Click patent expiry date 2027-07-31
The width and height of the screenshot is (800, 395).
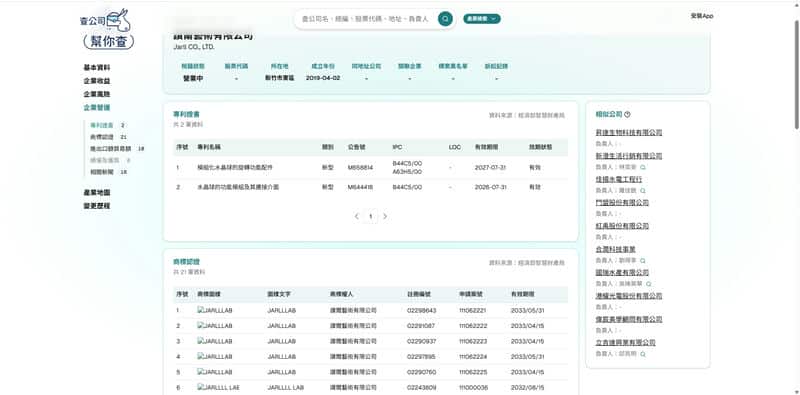[x=490, y=167]
